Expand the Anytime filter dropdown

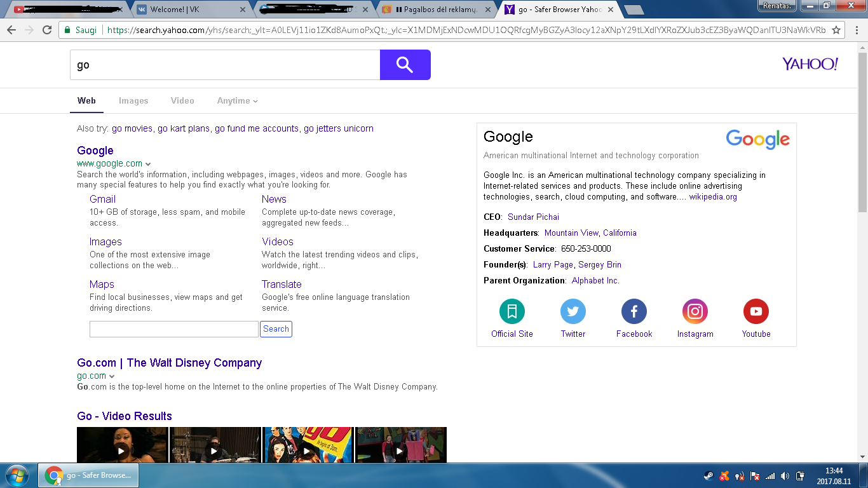[x=238, y=100]
